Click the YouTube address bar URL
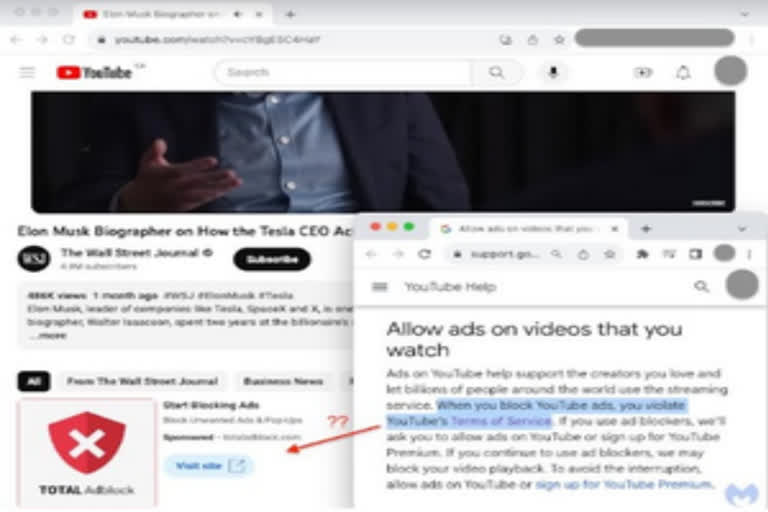The width and height of the screenshot is (768, 512). (x=217, y=40)
